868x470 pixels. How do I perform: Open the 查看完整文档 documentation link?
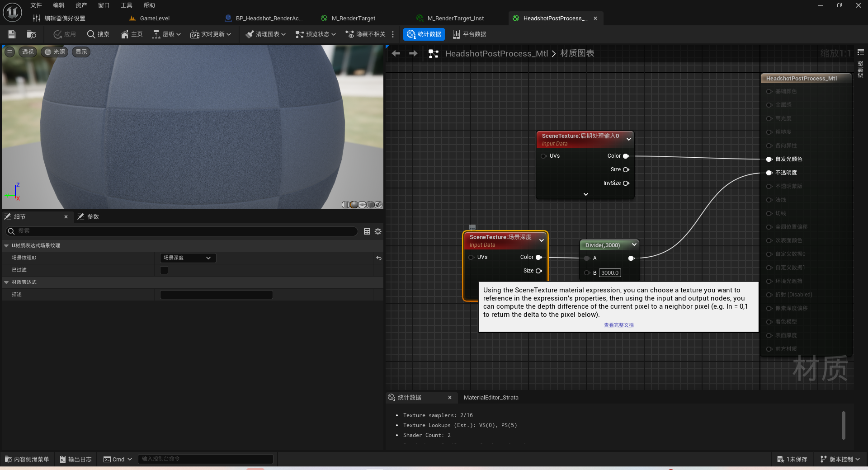click(619, 325)
